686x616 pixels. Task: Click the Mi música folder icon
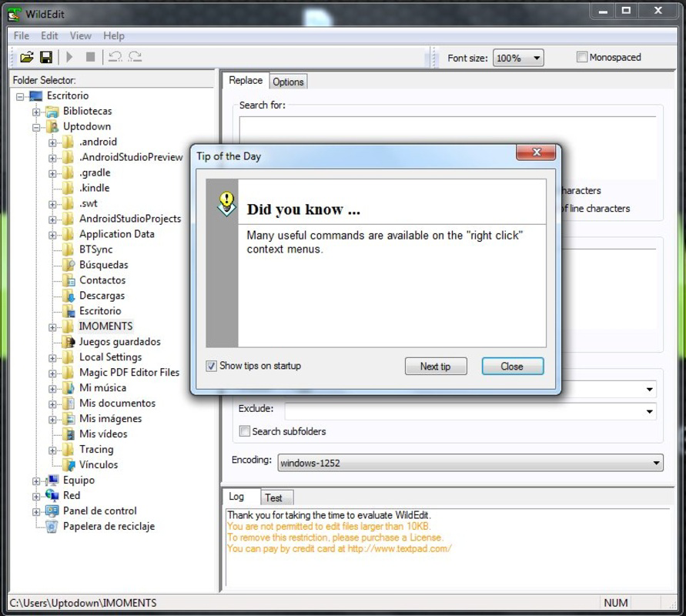(x=69, y=388)
